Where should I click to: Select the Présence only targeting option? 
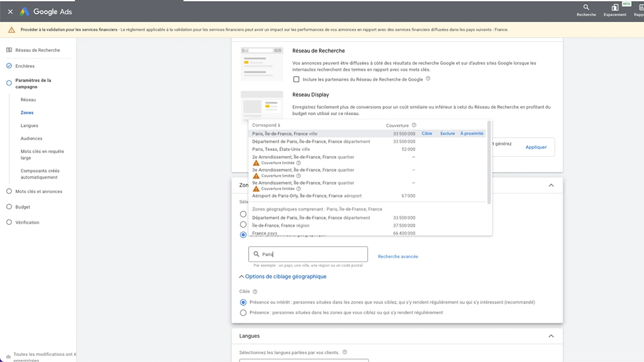(243, 313)
